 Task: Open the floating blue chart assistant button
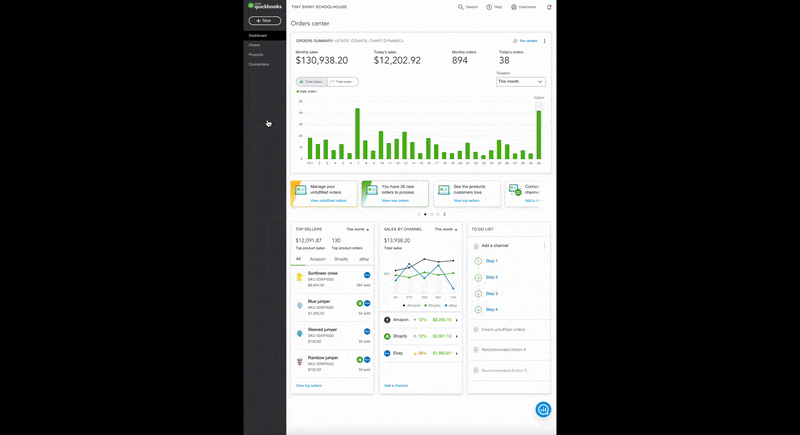coord(543,410)
